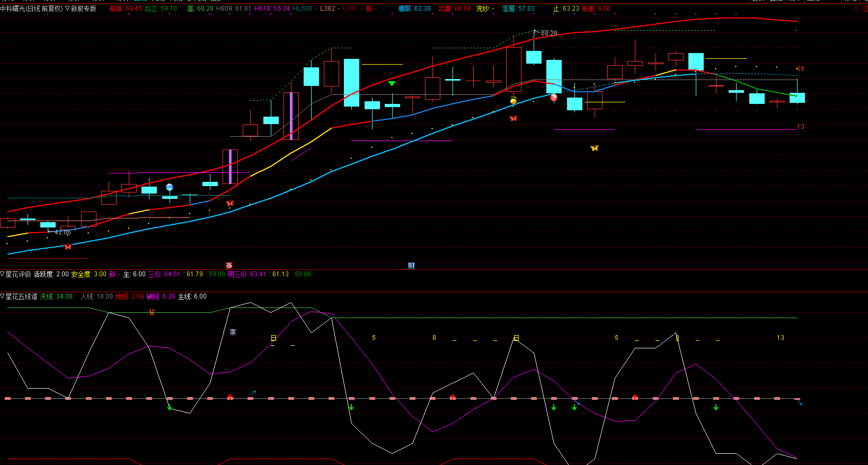The height and width of the screenshot is (465, 868).
Task: Click the 人线: 18.00 value
Action: point(96,296)
